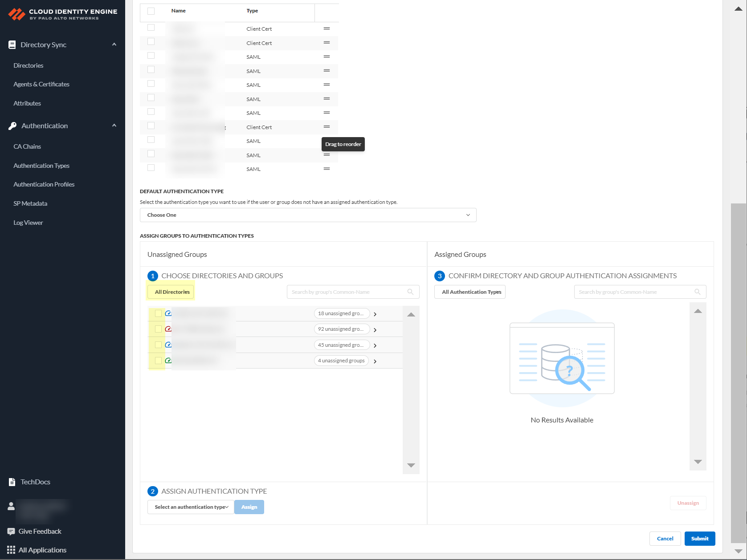Open Select an authentication type dropdown
Viewport: 747px width, 560px height.
point(191,507)
